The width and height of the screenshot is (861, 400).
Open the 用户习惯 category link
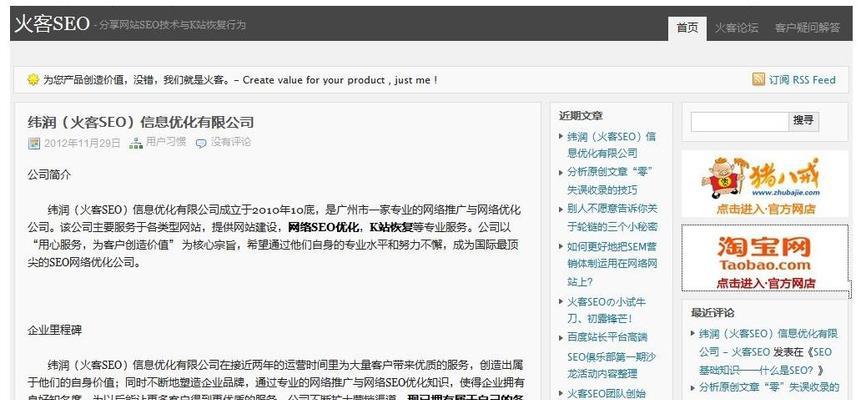tap(166, 142)
